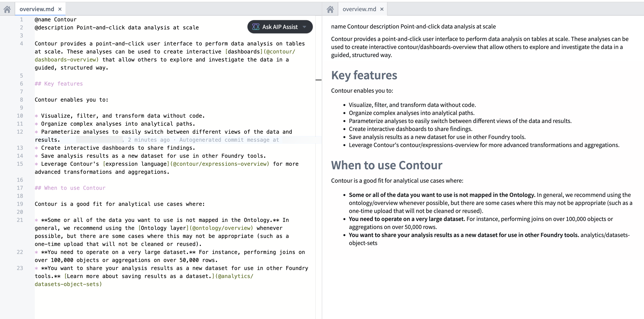Click the '## When to use Contour' editor line
The image size is (644, 319).
[x=70, y=188]
